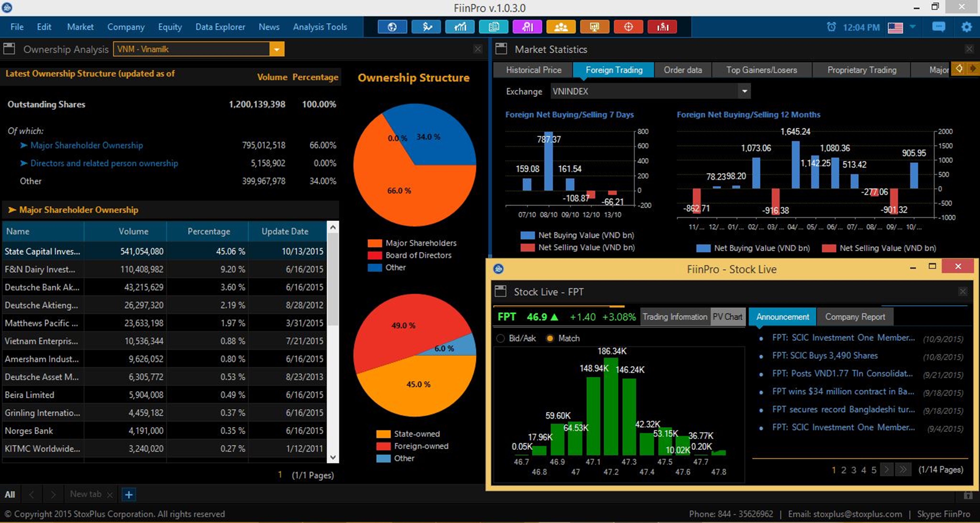The height and width of the screenshot is (523, 980).
Task: Go to next announcements page arrow
Action: click(x=886, y=470)
